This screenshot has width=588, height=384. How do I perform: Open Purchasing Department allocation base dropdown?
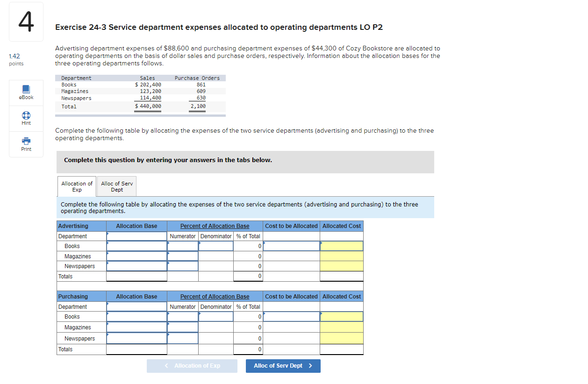click(136, 307)
